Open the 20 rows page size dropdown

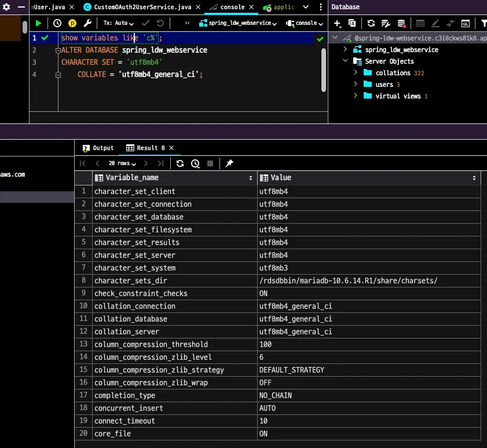[x=122, y=163]
